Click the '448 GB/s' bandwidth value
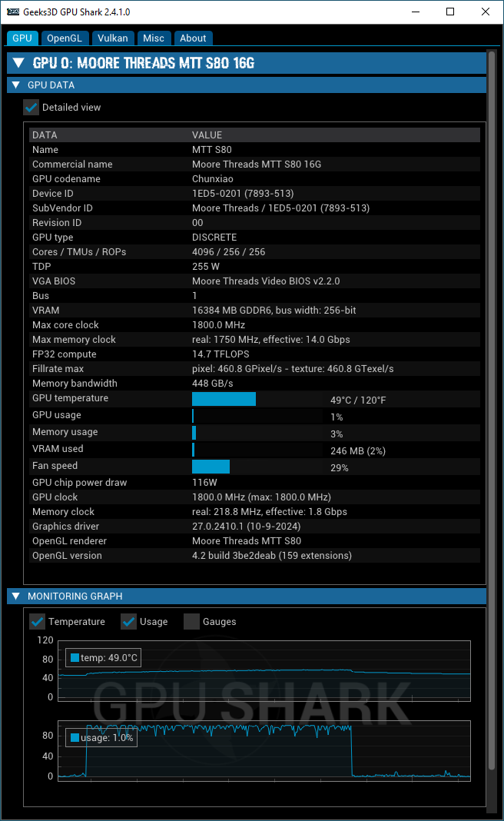The image size is (504, 821). (x=213, y=384)
